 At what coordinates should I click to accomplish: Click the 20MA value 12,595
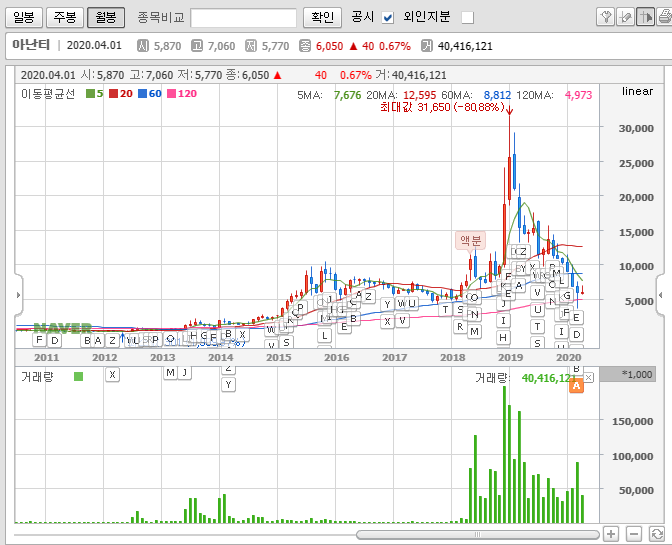(420, 95)
